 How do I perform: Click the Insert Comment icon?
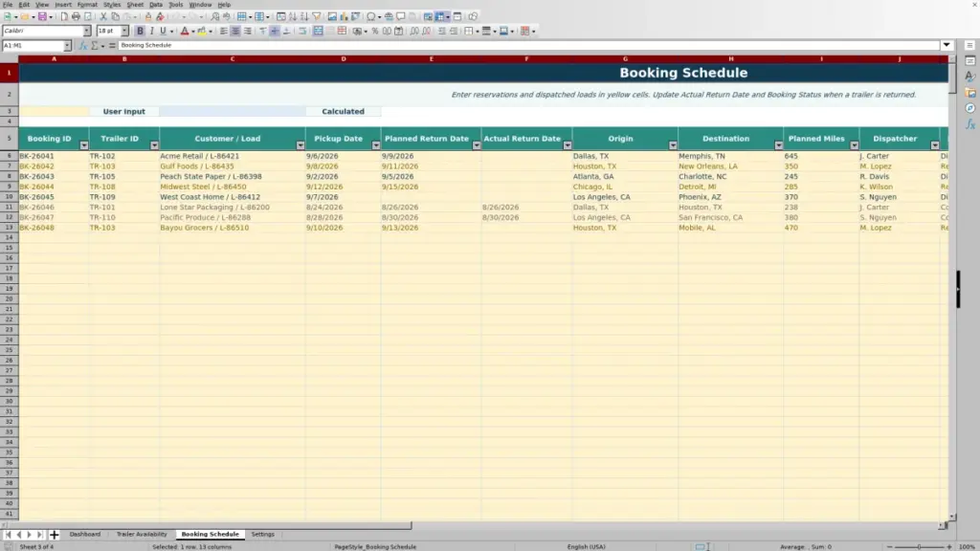click(x=401, y=17)
